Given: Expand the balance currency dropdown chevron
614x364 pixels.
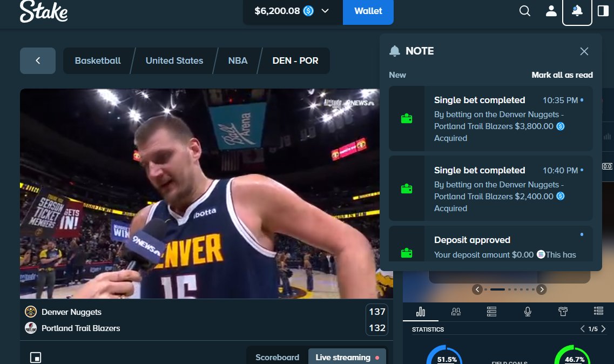Looking at the screenshot, I should 325,11.
